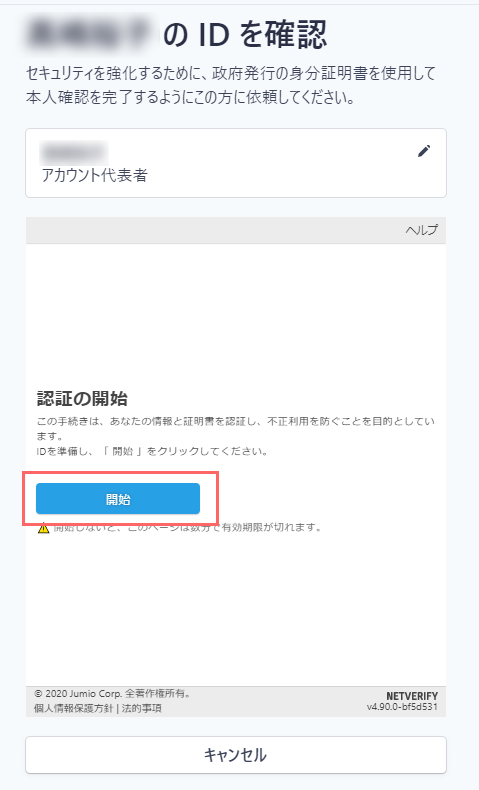Click the © 2020 Jumio Corp. copyright text
Screen dimensions: 479x790
point(113,694)
